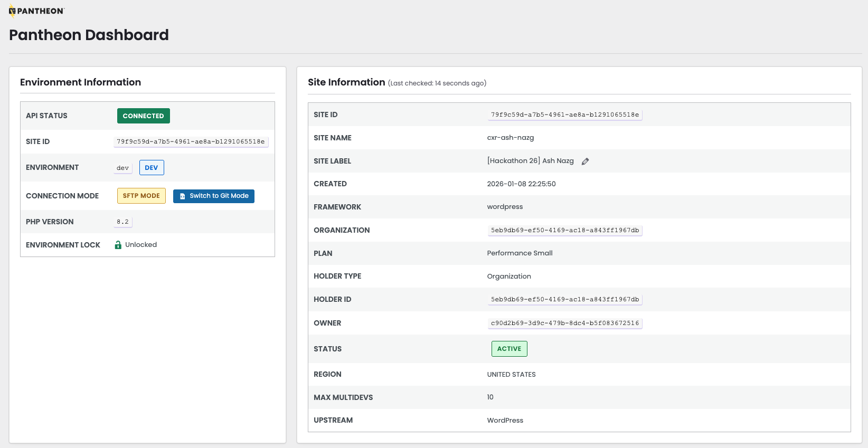Click the Owner ID code value
The width and height of the screenshot is (868, 448).
coord(565,323)
